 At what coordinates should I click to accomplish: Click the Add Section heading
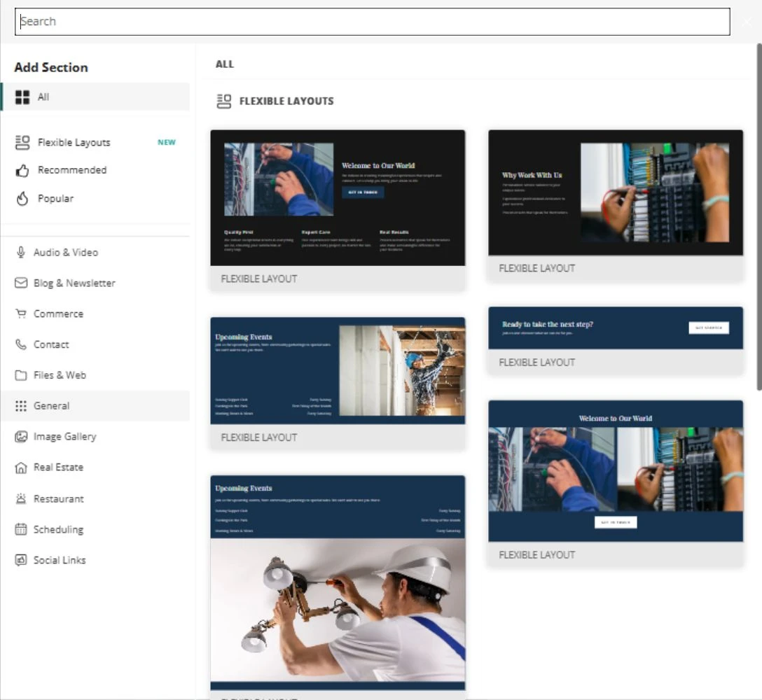click(51, 67)
